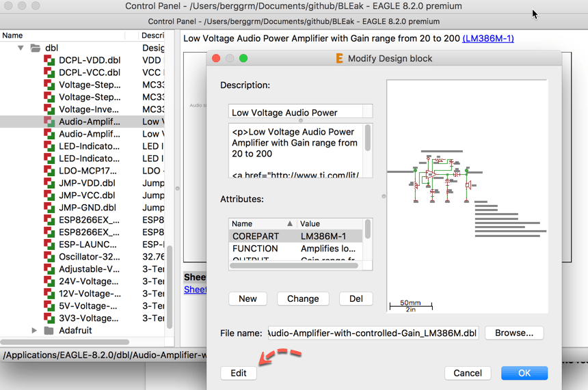The width and height of the screenshot is (588, 390).
Task: Click the Change attribute button
Action: point(303,299)
